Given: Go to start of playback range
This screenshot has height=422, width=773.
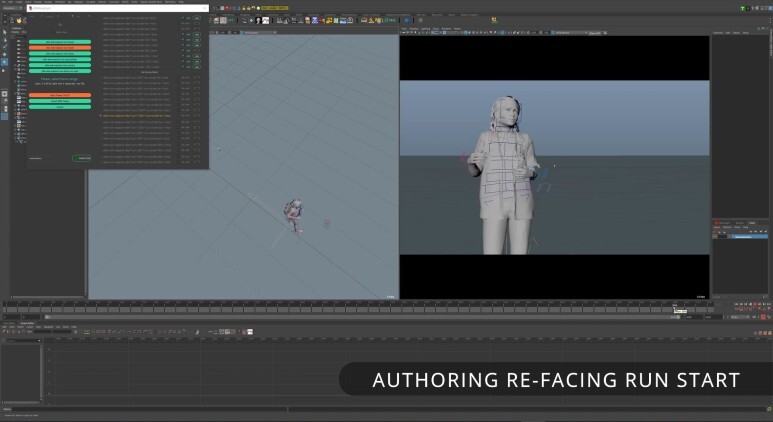Looking at the screenshot, I should click(x=737, y=305).
